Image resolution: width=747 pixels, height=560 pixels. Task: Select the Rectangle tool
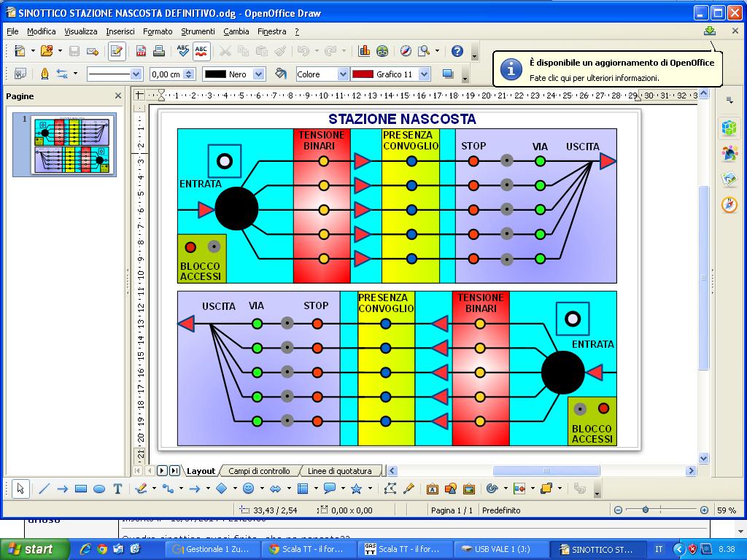pos(81,489)
